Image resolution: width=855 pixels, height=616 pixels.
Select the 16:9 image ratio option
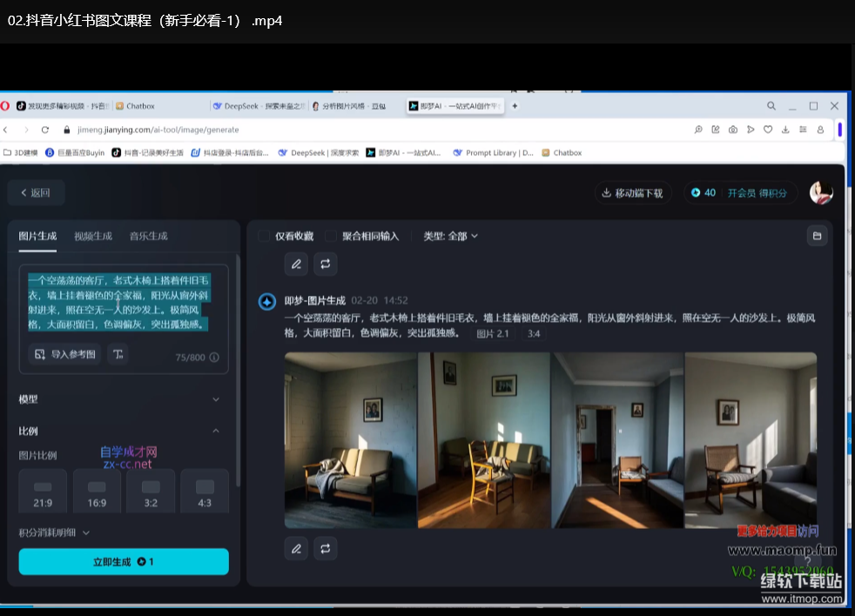[97, 492]
